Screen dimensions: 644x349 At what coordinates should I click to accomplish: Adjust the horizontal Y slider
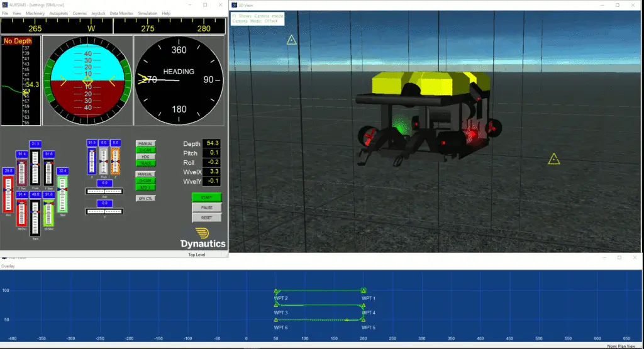pos(104,211)
